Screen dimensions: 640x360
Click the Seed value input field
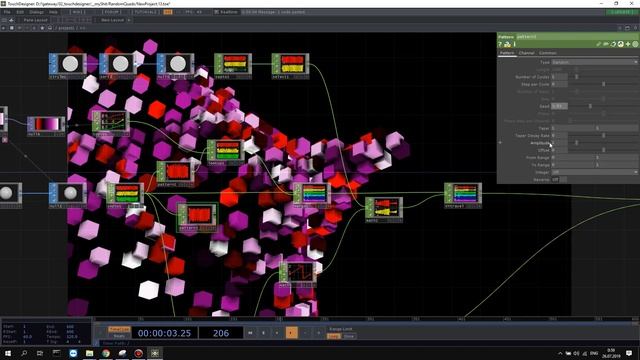pos(559,106)
